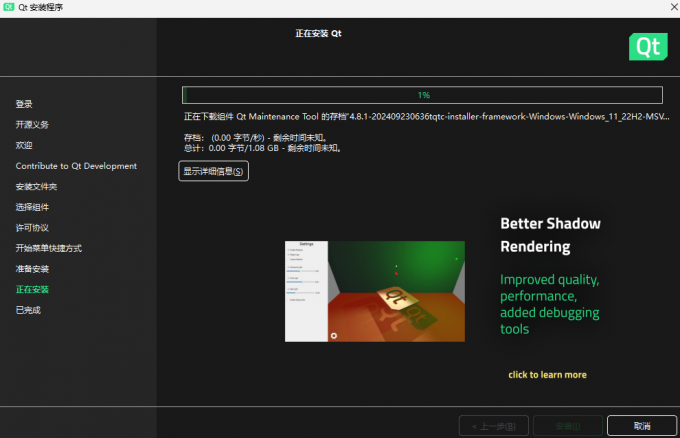Select Contribute to Qt Development step
Screen dimensions: 680x438
point(76,166)
